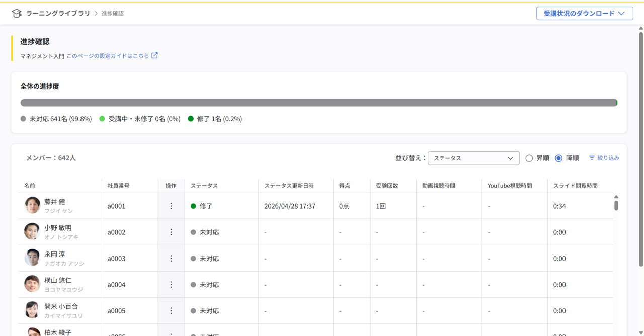This screenshot has height=336, width=644.
Task: Click 開米 小百合's profile avatar
Action: pyautogui.click(x=32, y=310)
